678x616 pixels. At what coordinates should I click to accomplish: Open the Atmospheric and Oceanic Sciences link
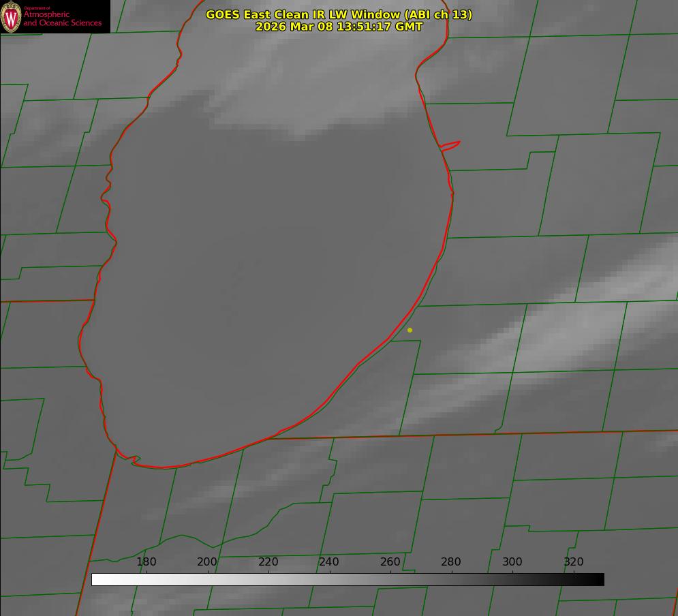pyautogui.click(x=63, y=18)
